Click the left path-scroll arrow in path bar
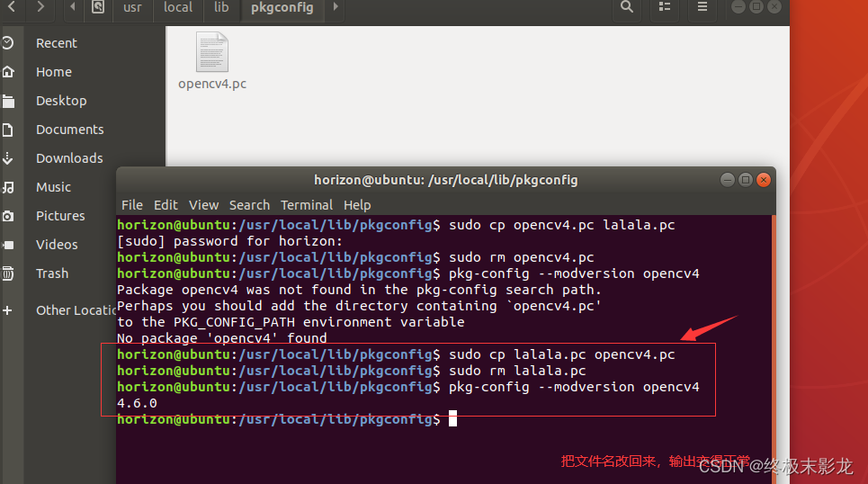Viewport: 868px width, 484px height. pos(73,7)
